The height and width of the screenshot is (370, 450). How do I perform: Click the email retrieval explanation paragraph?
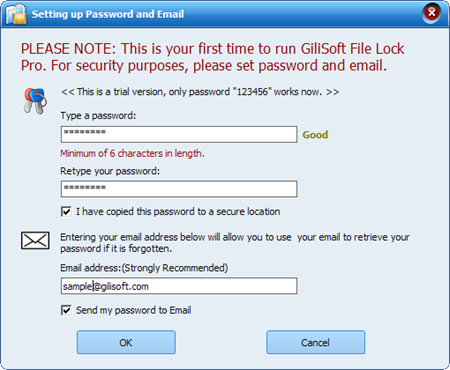[235, 243]
